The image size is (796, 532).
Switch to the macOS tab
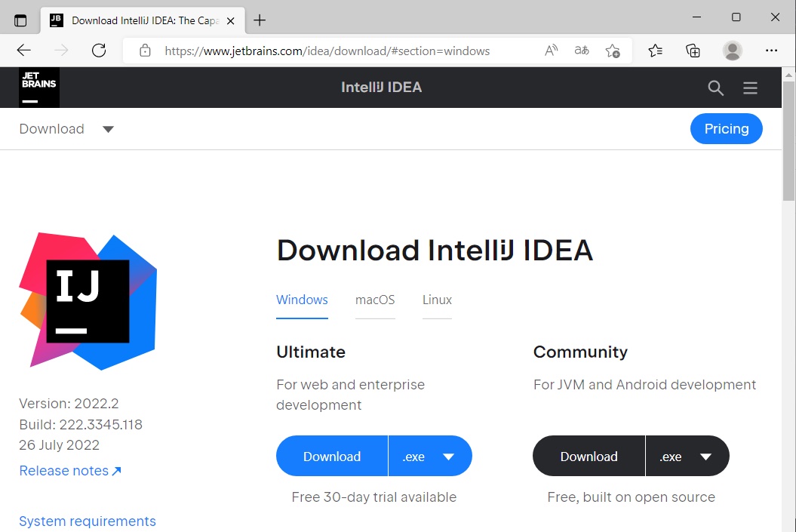tap(375, 300)
